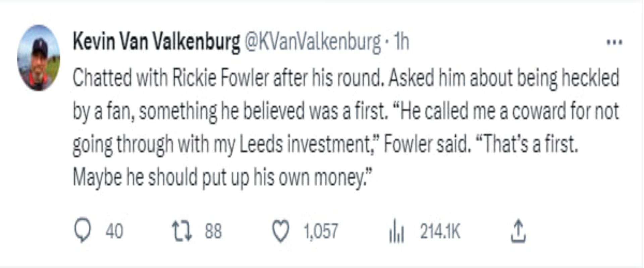This screenshot has height=268, width=644.
Task: Click the line "Maybe he should put up his own money"
Action: (221, 177)
